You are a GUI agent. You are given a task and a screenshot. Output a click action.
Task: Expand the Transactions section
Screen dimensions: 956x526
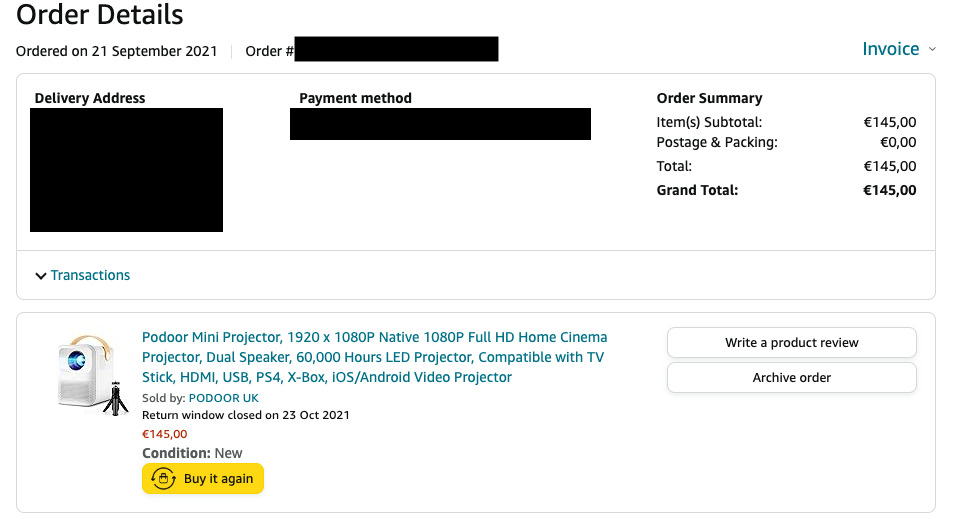[x=90, y=275]
